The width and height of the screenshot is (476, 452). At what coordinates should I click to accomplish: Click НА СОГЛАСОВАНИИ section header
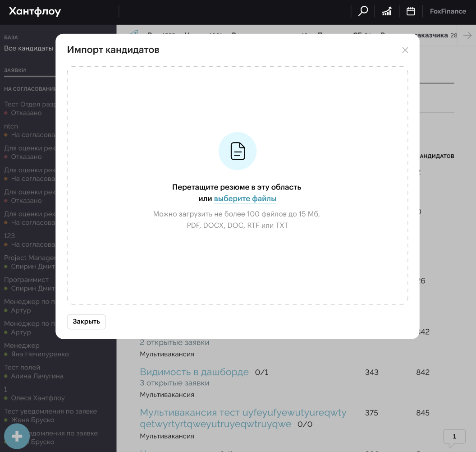(x=30, y=89)
